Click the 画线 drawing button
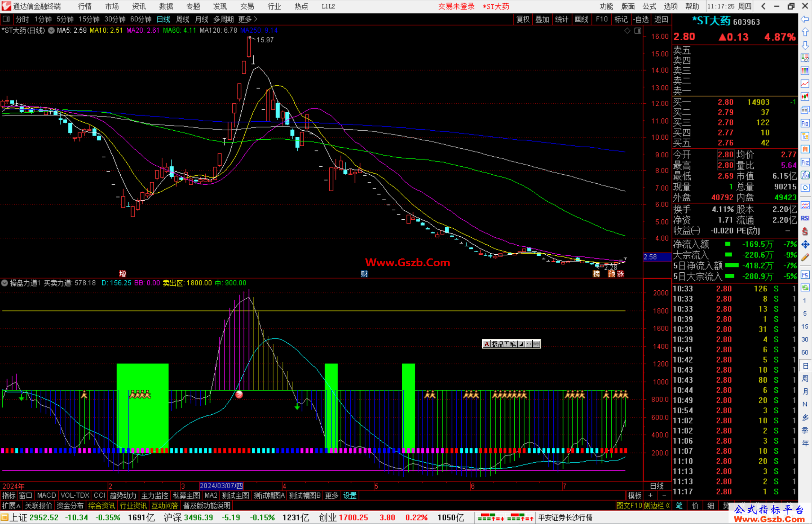Viewport: 812px width, 524px height. [582, 19]
